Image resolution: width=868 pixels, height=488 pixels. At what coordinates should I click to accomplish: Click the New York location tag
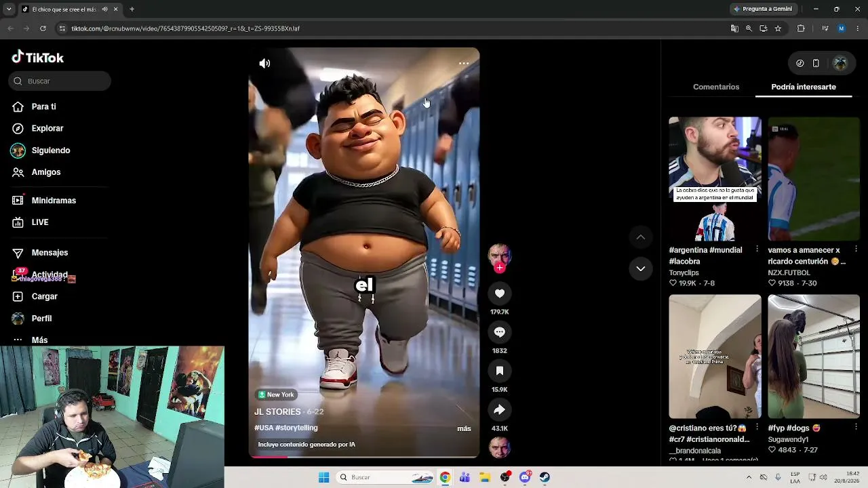pyautogui.click(x=276, y=394)
